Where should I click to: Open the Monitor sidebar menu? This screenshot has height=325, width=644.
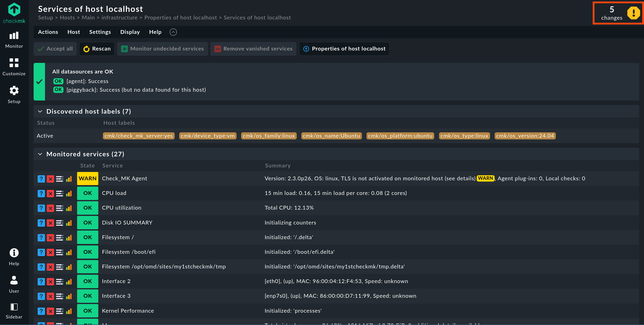pyautogui.click(x=14, y=40)
